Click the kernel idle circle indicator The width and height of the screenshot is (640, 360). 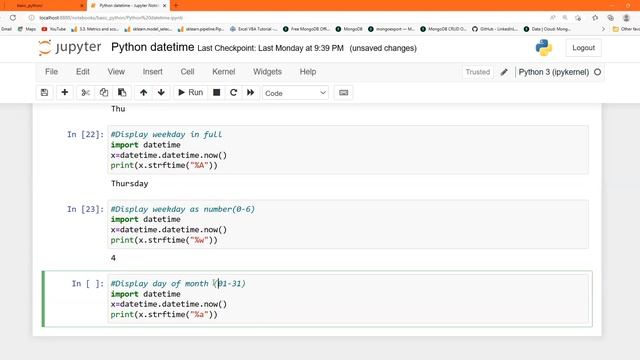coord(598,72)
